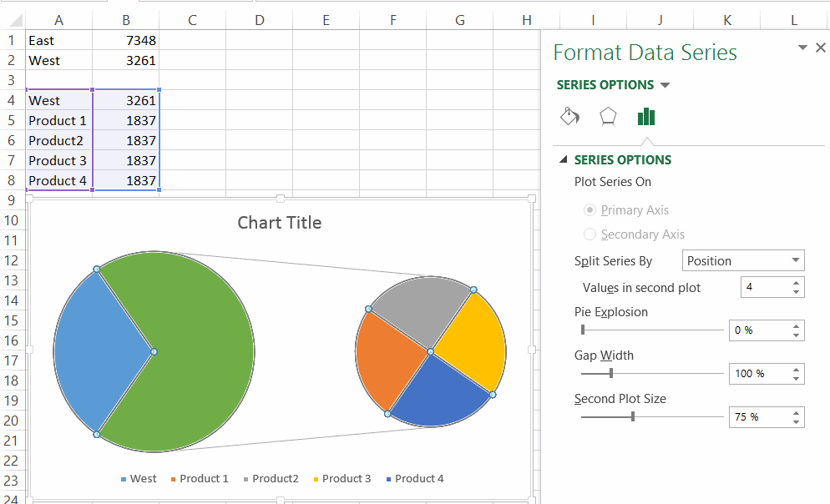
Task: Close the Format Data Series pane
Action: (x=820, y=48)
